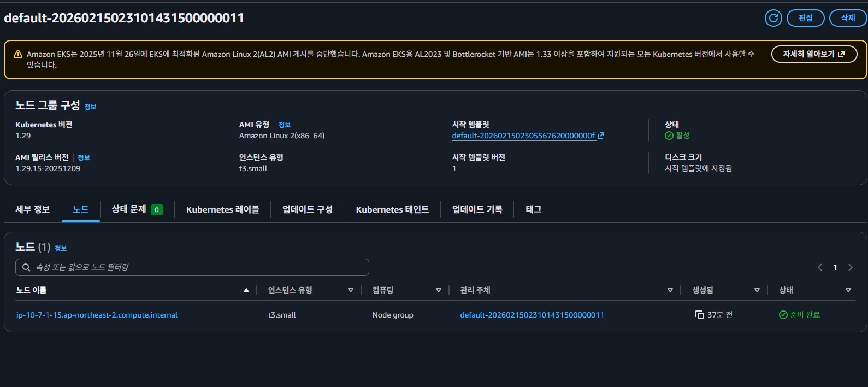
Task: Click the 준비 완료 status text
Action: click(805, 315)
